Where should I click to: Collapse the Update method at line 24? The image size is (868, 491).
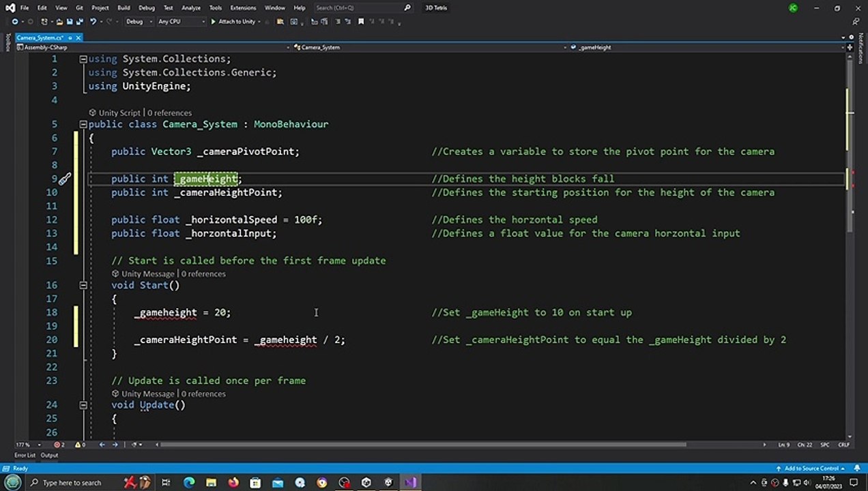point(83,405)
